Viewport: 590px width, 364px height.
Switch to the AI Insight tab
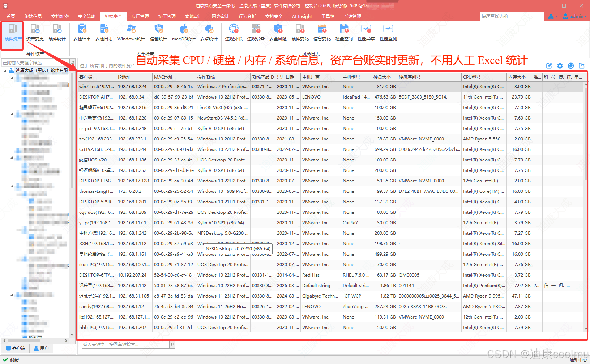(302, 16)
